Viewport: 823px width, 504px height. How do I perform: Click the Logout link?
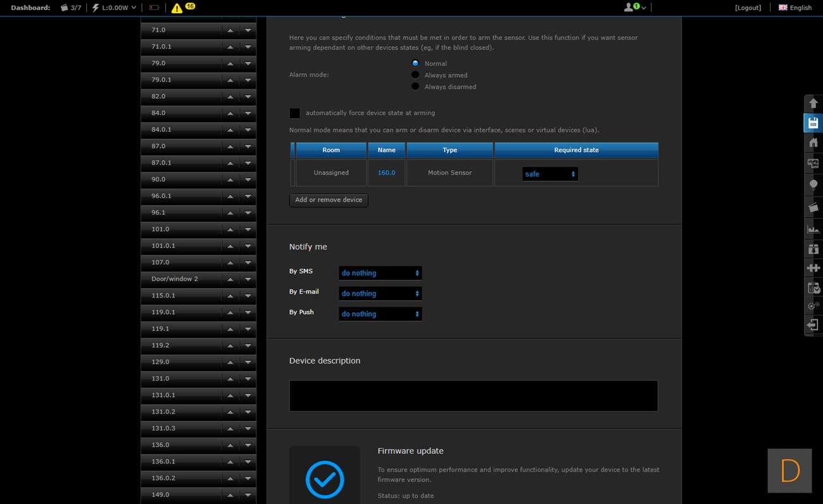pyautogui.click(x=748, y=8)
